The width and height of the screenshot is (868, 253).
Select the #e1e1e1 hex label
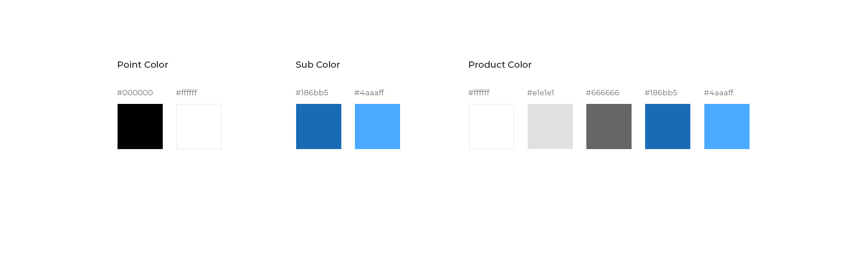(540, 93)
